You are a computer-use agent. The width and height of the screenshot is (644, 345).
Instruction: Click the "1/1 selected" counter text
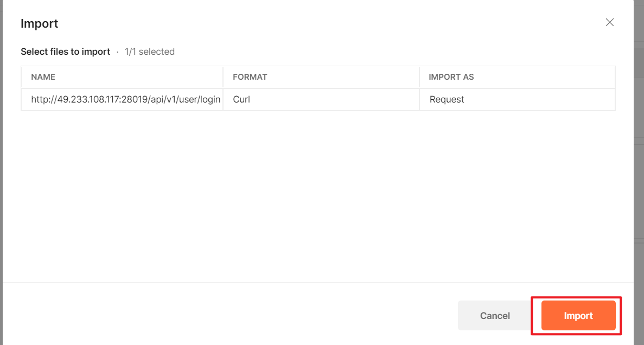pos(150,52)
